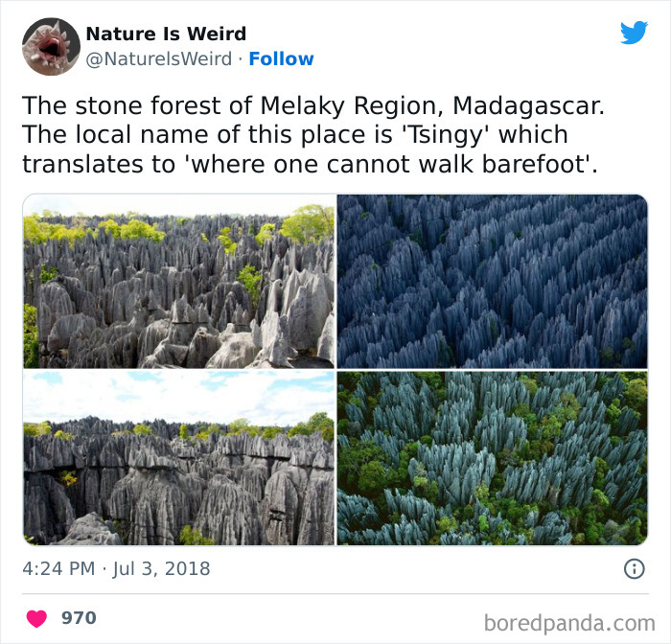
Task: Follow the NatureIsWeird account
Action: (281, 58)
